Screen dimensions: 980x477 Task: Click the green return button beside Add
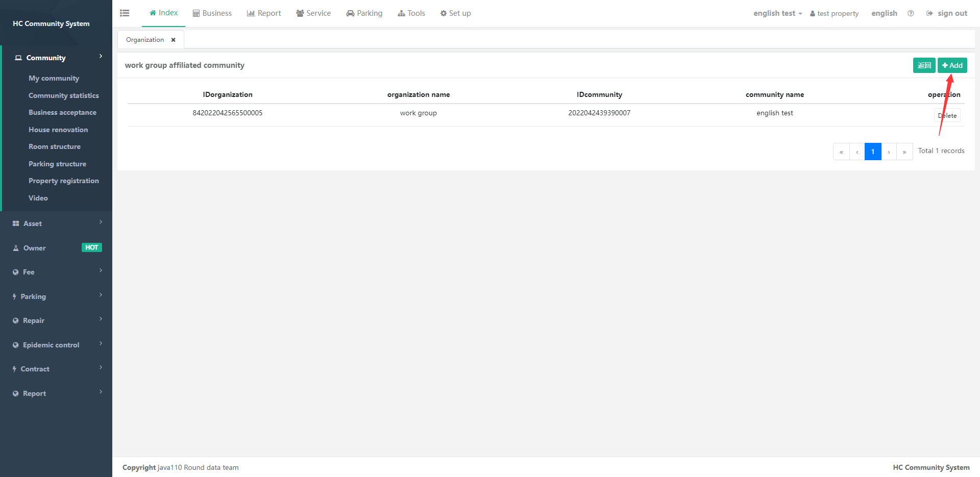pos(924,65)
